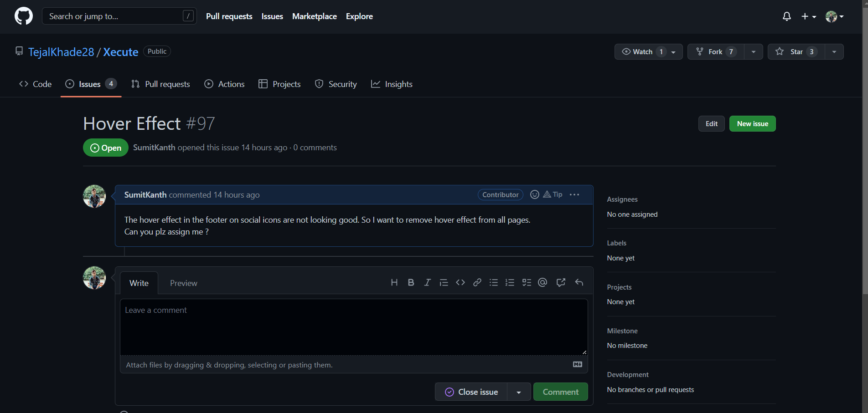Image resolution: width=868 pixels, height=413 pixels.
Task: Switch to the Actions tab
Action: click(224, 84)
